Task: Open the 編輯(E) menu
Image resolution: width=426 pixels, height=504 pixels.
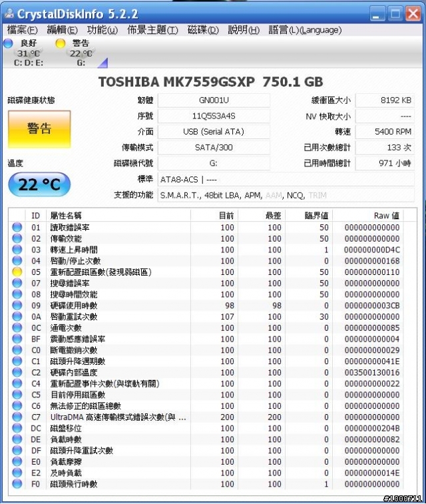Action: click(62, 30)
